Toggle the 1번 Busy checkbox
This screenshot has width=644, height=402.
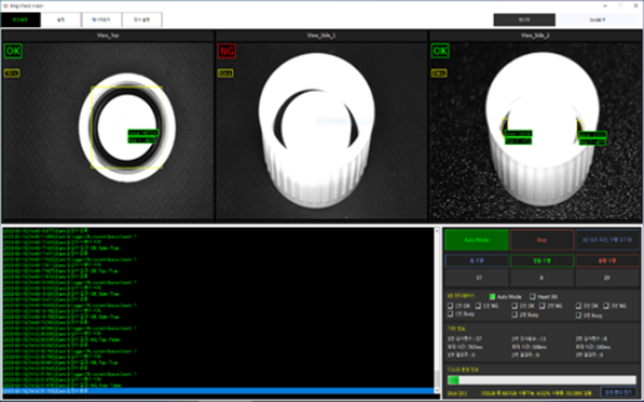(450, 314)
